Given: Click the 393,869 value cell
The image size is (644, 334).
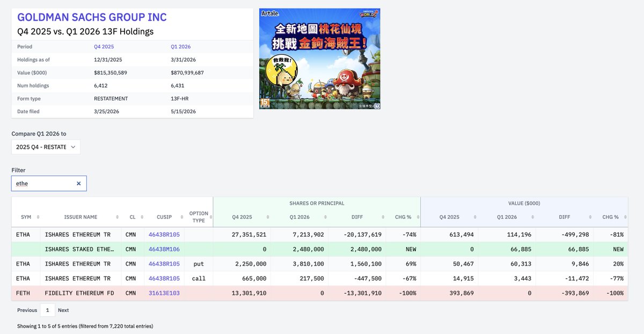Looking at the screenshot, I should click(450, 293).
